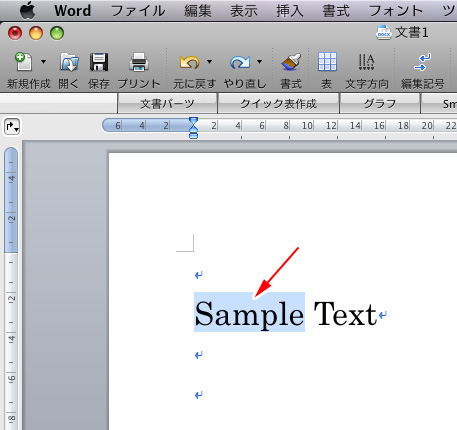
Task: Open the Undo history dropdown arrow
Action: [x=209, y=62]
